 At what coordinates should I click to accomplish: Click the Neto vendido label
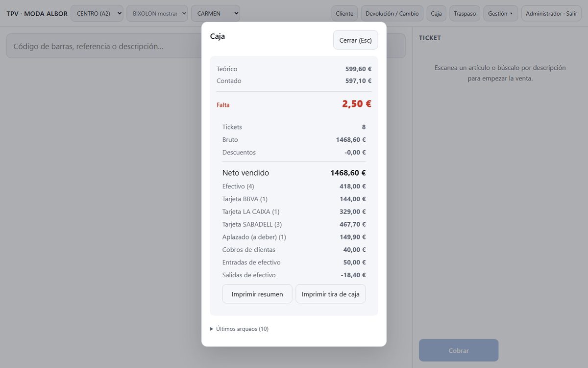point(245,173)
